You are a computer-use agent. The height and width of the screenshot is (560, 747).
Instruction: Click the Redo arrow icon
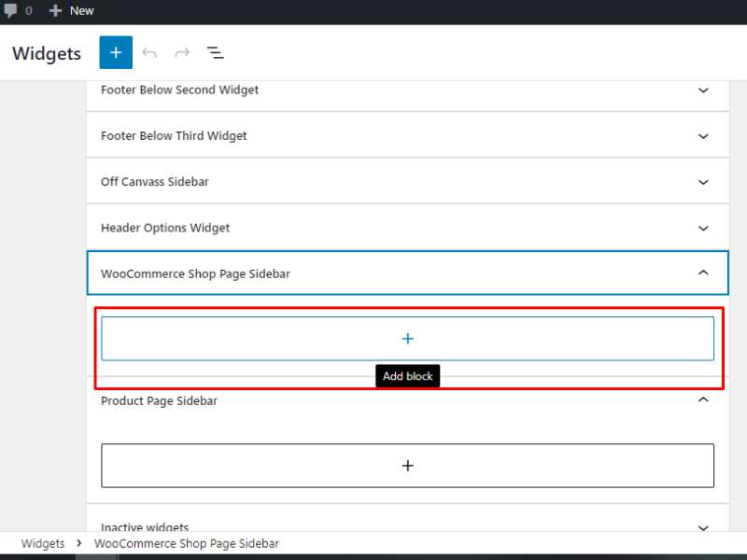182,53
